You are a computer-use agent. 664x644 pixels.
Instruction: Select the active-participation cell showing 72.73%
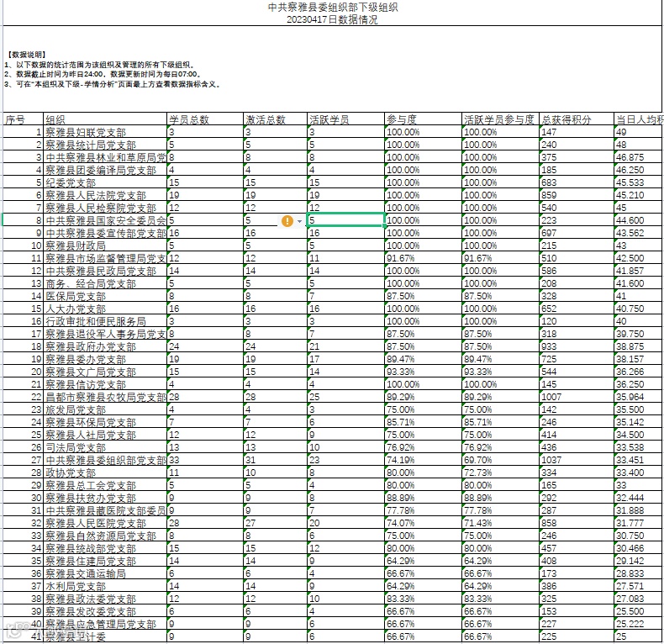(500, 472)
